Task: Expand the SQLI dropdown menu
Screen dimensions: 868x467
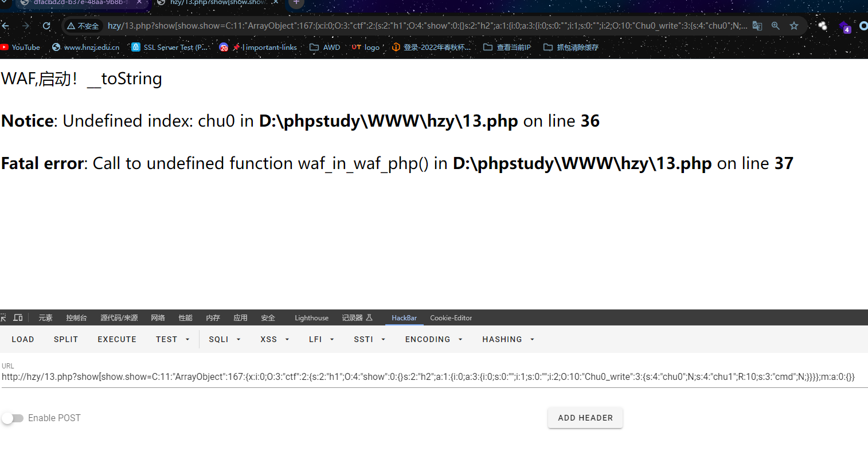Action: click(225, 339)
